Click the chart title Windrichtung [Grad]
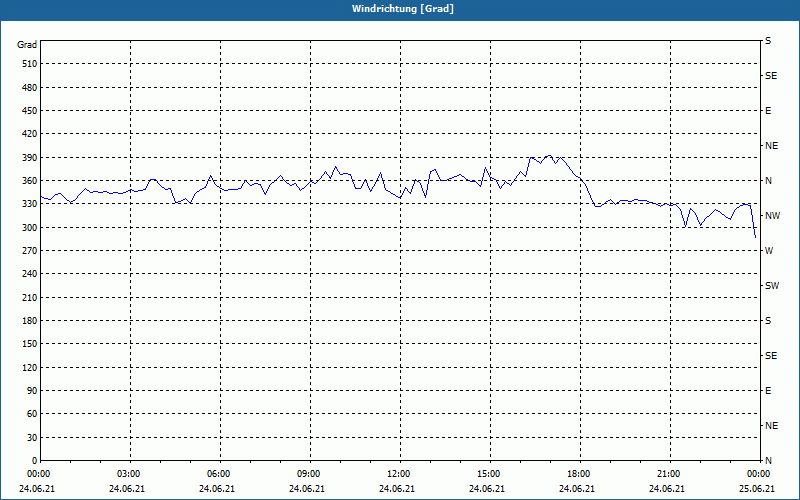The width and height of the screenshot is (800, 500). click(x=403, y=9)
